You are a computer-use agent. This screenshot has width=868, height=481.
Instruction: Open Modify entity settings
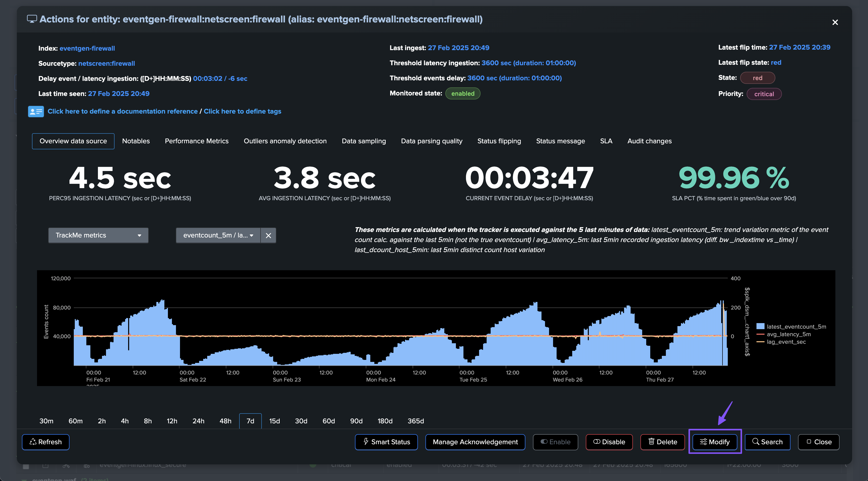pyautogui.click(x=715, y=442)
